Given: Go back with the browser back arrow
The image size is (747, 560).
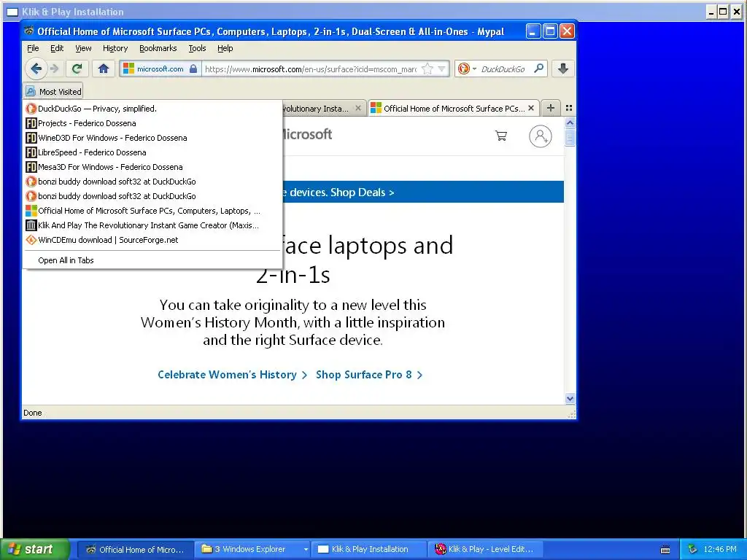Looking at the screenshot, I should [36, 69].
